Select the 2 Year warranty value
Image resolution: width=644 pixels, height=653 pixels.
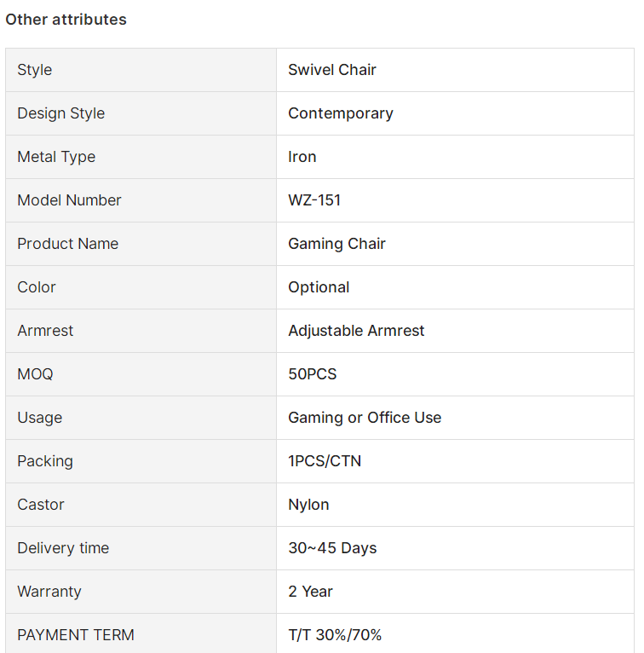pyautogui.click(x=310, y=592)
